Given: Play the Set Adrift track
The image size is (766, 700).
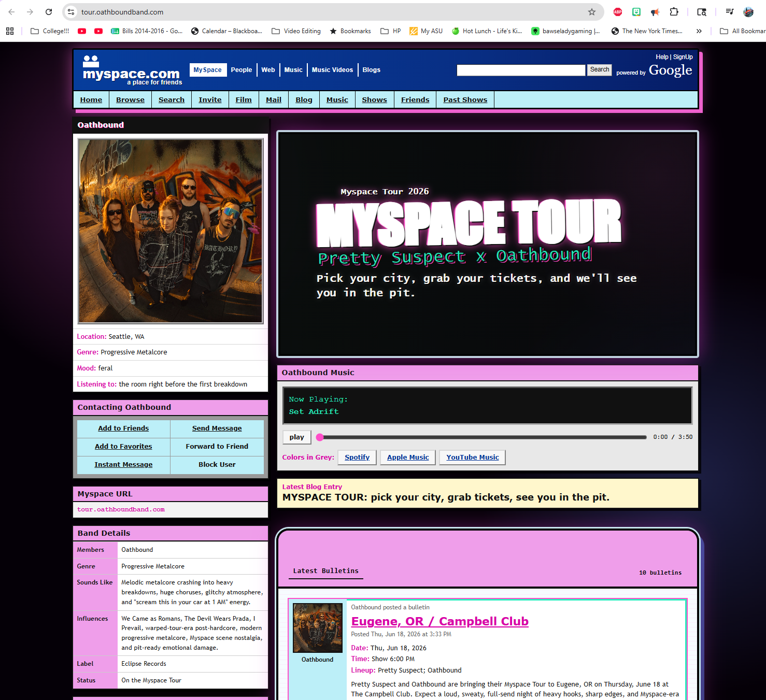Looking at the screenshot, I should click(x=297, y=437).
